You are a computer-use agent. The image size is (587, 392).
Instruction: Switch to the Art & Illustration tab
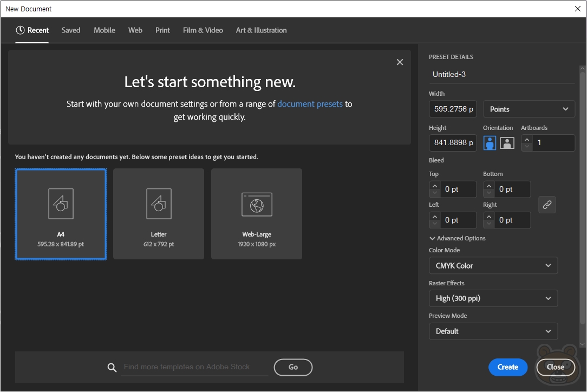coord(262,30)
